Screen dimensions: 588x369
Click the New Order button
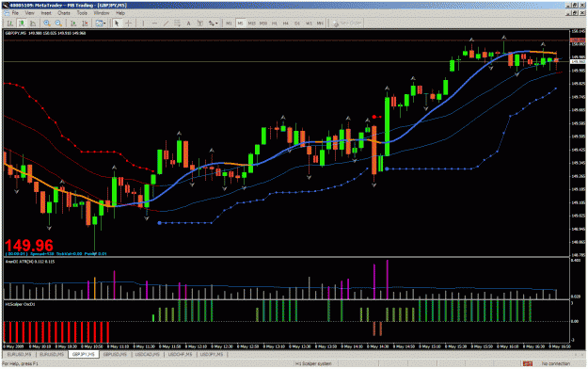tap(347, 24)
